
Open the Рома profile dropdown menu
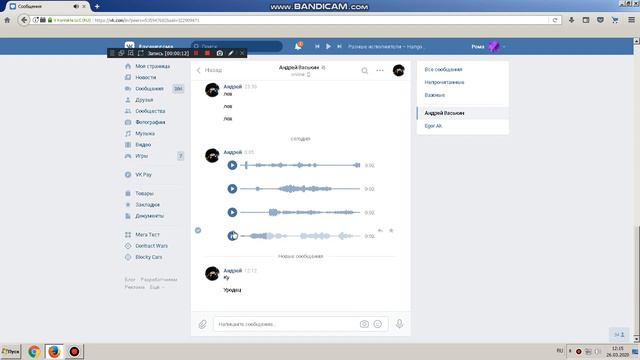click(489, 47)
